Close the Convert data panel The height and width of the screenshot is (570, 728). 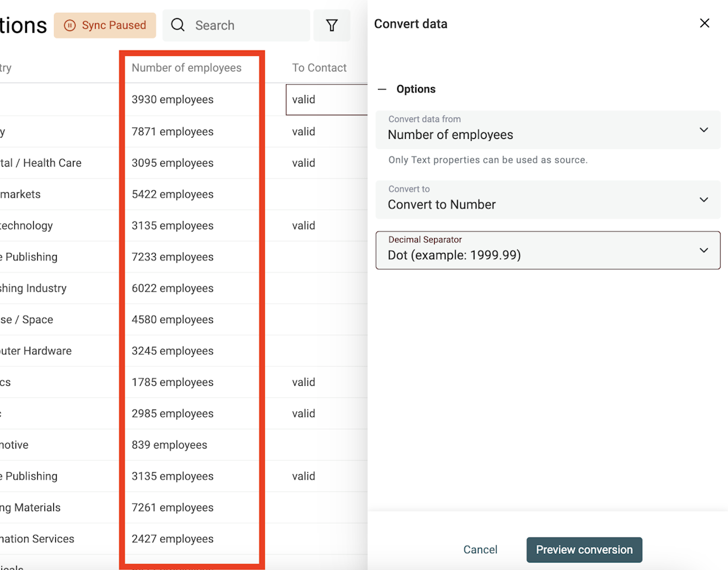pos(704,23)
